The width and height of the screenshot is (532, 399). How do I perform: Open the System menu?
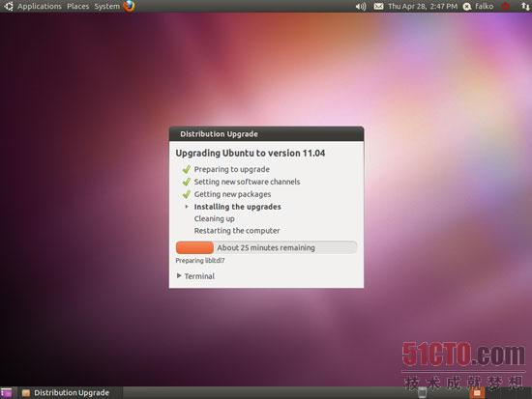106,7
